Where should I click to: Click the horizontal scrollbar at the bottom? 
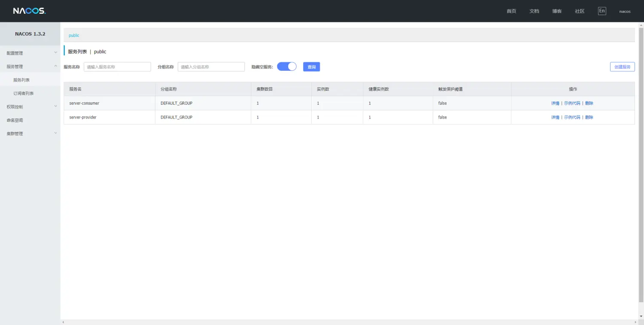[349, 322]
